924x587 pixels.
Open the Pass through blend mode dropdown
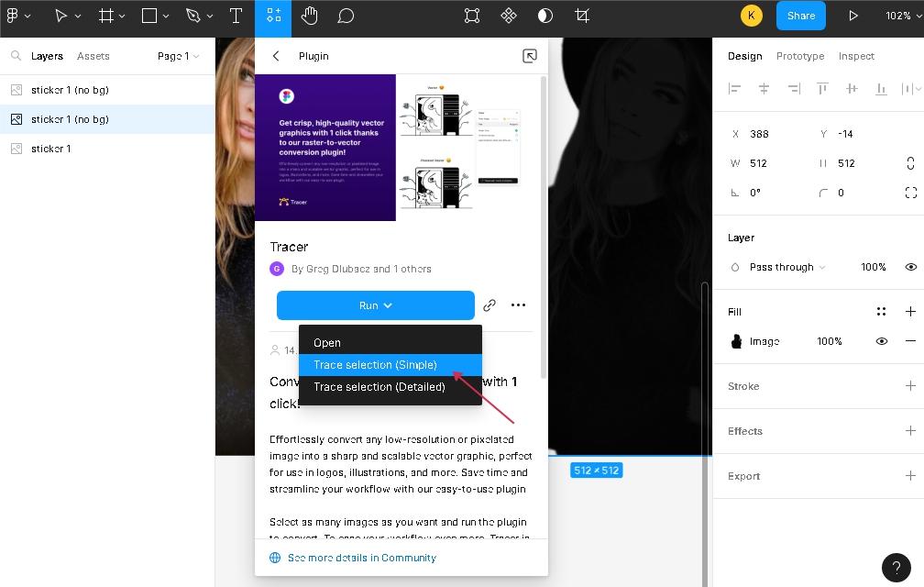point(786,267)
